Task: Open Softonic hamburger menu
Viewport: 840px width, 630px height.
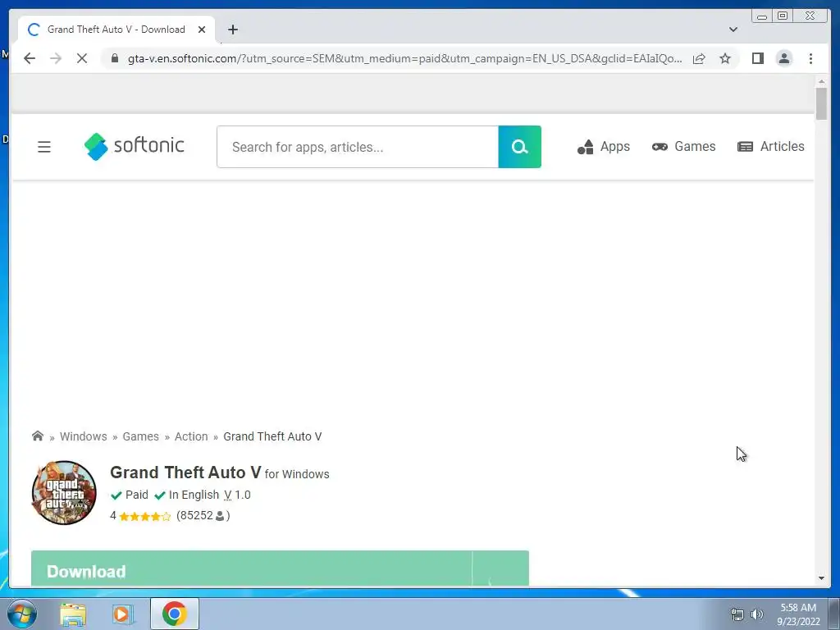Action: click(44, 147)
